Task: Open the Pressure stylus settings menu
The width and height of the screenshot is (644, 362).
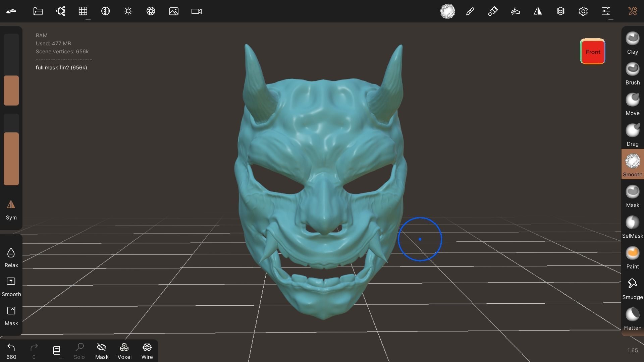Action: (515, 11)
